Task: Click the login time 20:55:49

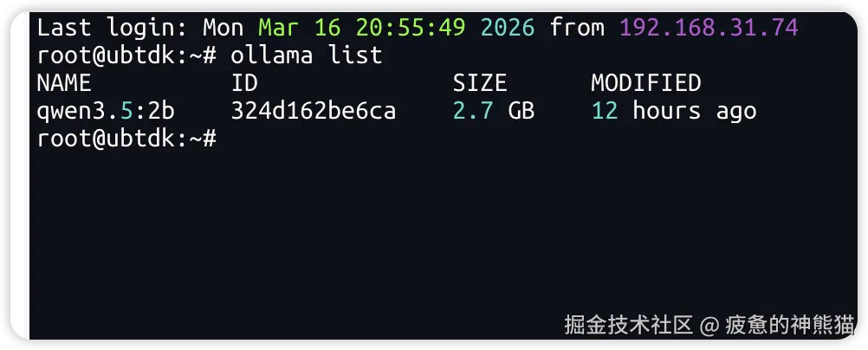Action: (x=411, y=27)
